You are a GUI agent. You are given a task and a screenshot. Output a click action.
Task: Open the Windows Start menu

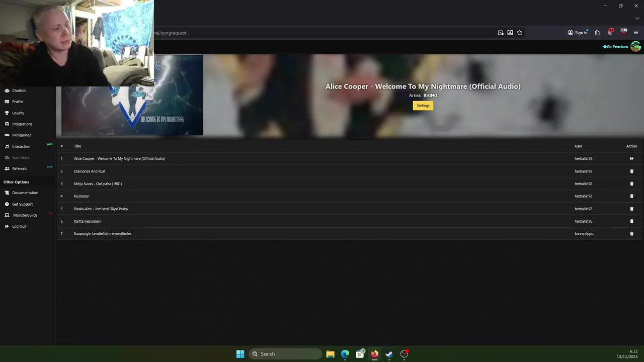(x=240, y=354)
